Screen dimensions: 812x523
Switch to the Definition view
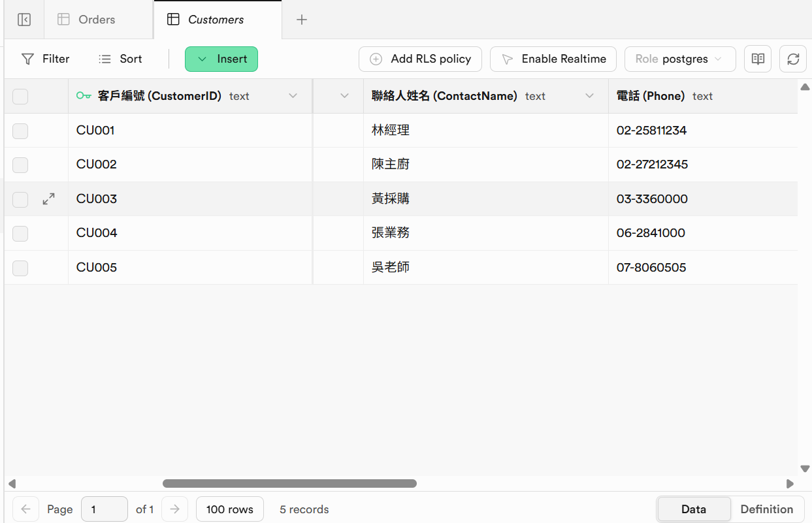(x=766, y=509)
